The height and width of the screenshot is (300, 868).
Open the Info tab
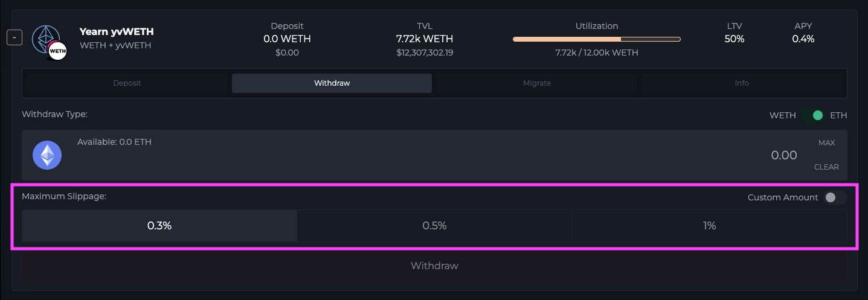tap(742, 83)
